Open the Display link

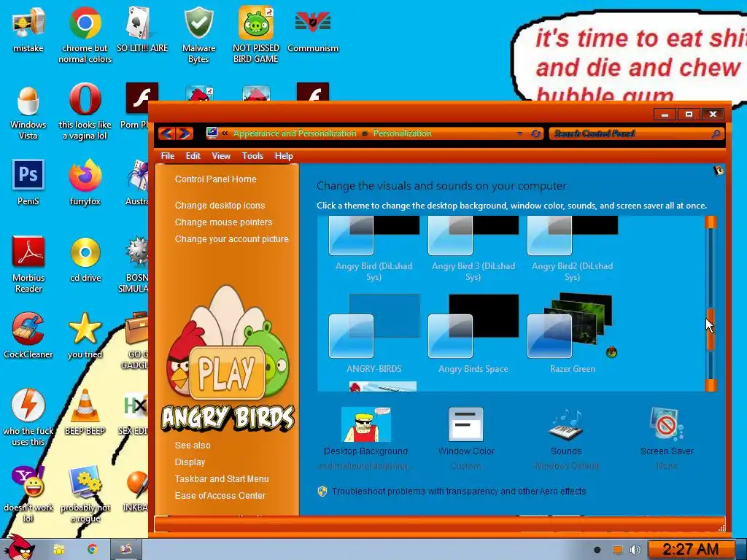point(190,462)
